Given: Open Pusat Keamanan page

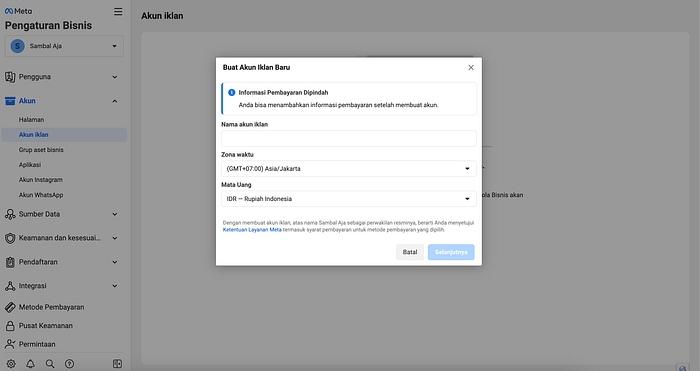Looking at the screenshot, I should [46, 325].
